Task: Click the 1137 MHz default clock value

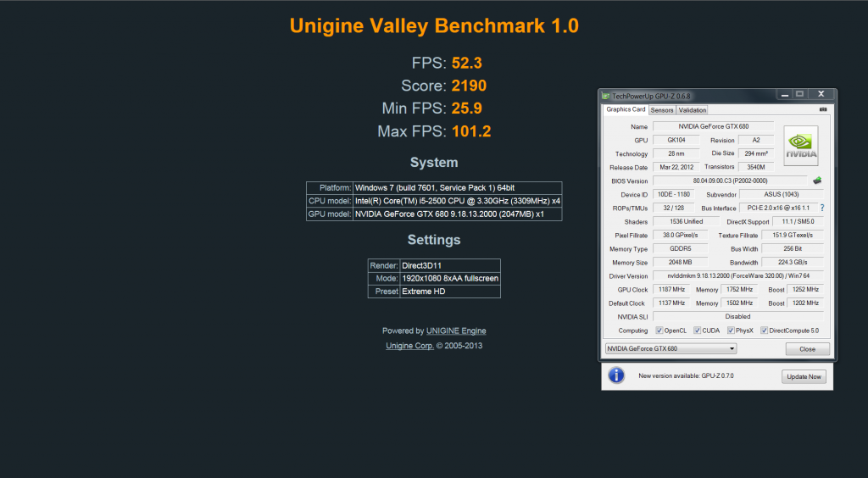Action: click(x=671, y=303)
